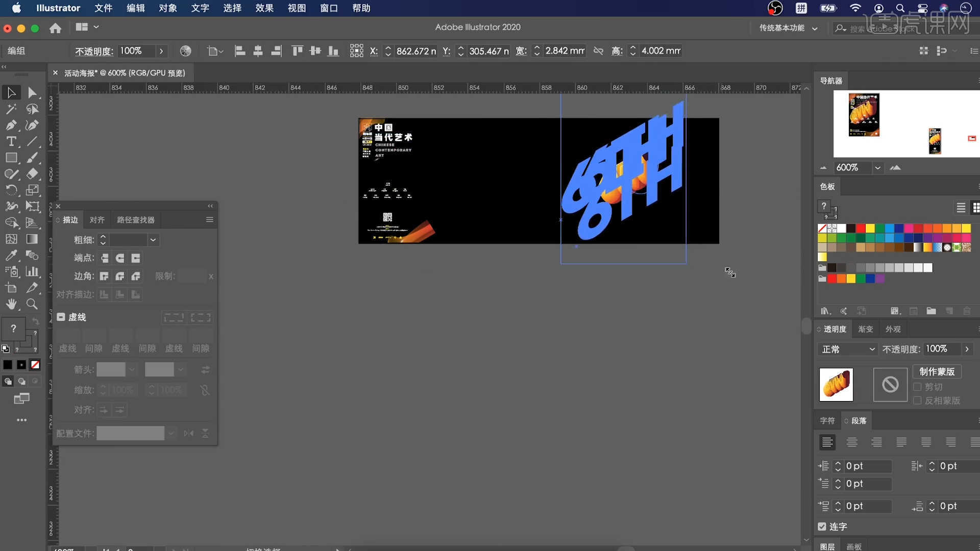980x551 pixels.
Task: Click the Recolor Artwork wheel icon
Action: [186, 51]
